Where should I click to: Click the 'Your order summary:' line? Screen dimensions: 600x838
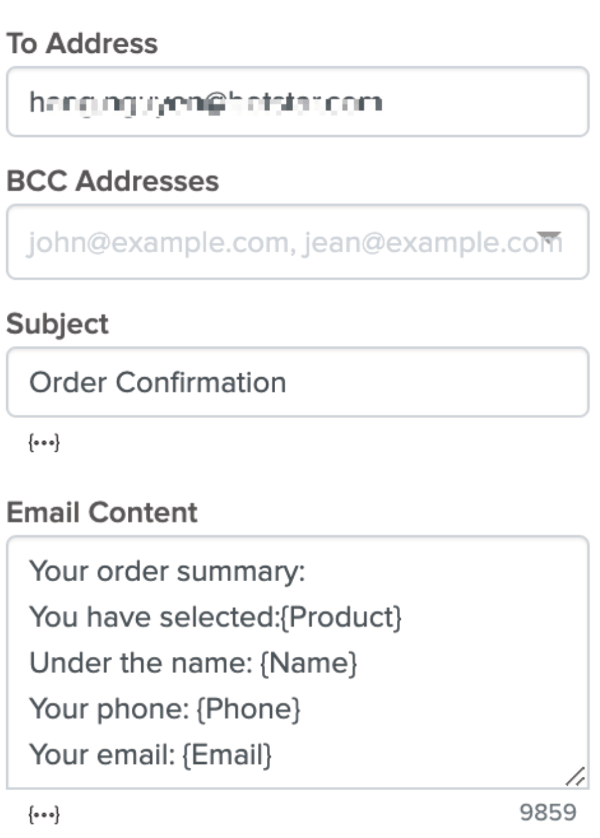[x=166, y=572]
